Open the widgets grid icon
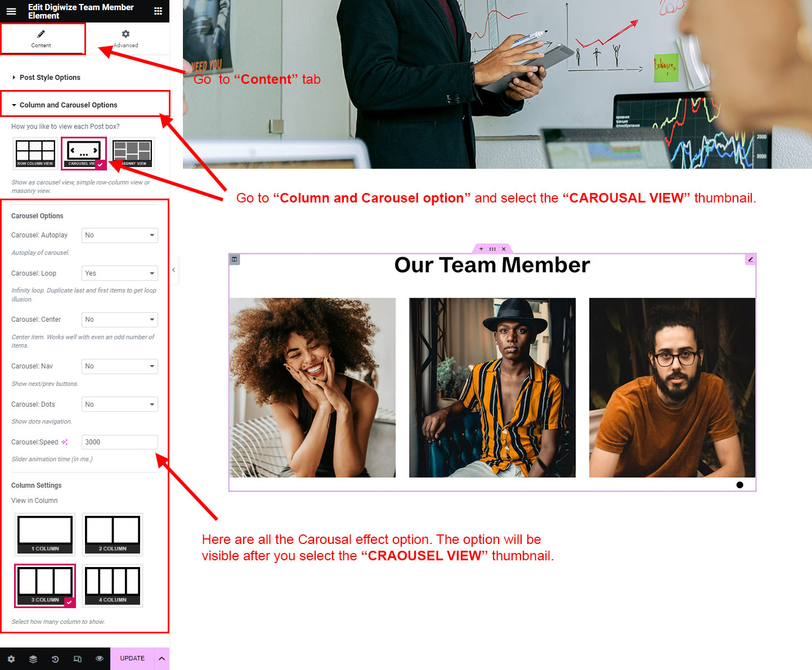Screen dimensions: 812x670 158,11
